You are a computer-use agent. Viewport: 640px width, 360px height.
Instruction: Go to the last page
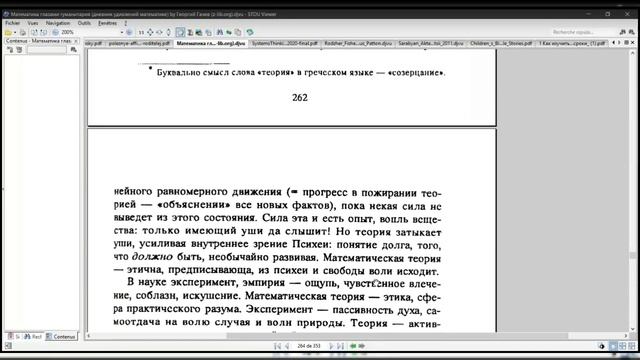[x=340, y=346]
